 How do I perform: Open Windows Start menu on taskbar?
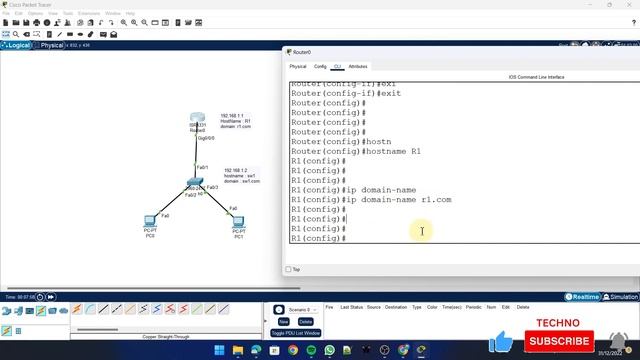(220, 350)
